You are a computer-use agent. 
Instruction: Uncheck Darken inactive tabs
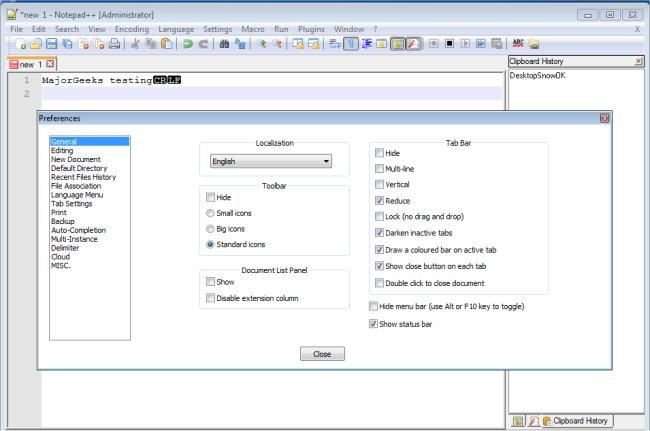point(378,233)
